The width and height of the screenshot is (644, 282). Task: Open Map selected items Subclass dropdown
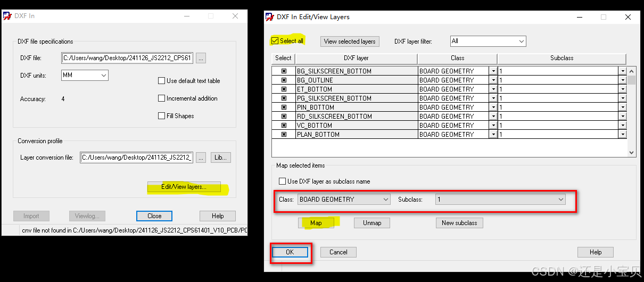point(500,200)
